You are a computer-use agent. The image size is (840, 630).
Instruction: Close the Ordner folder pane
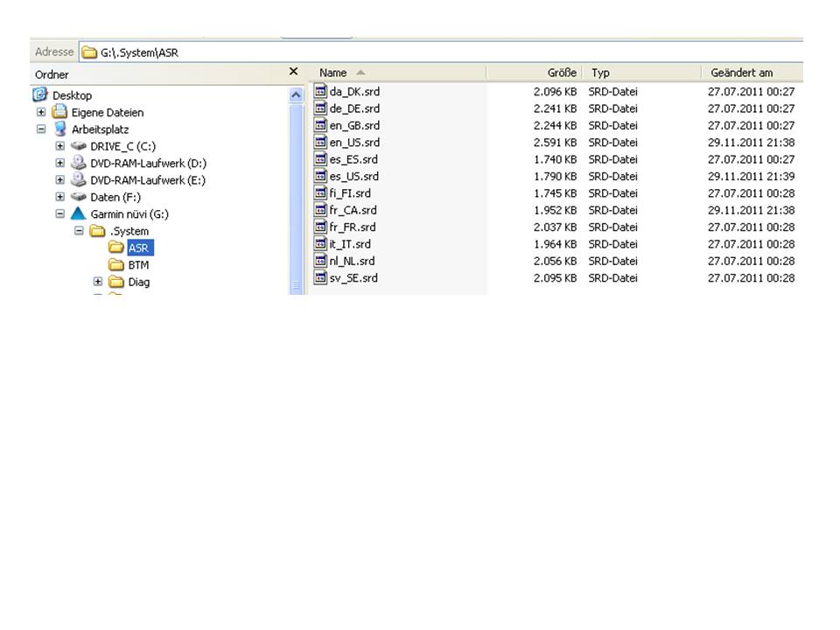pyautogui.click(x=293, y=71)
